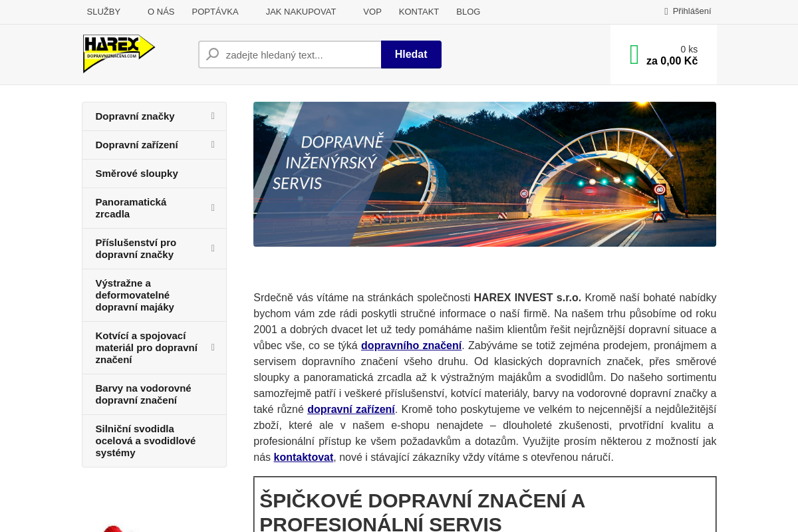Open the shopping cart icon

633,53
